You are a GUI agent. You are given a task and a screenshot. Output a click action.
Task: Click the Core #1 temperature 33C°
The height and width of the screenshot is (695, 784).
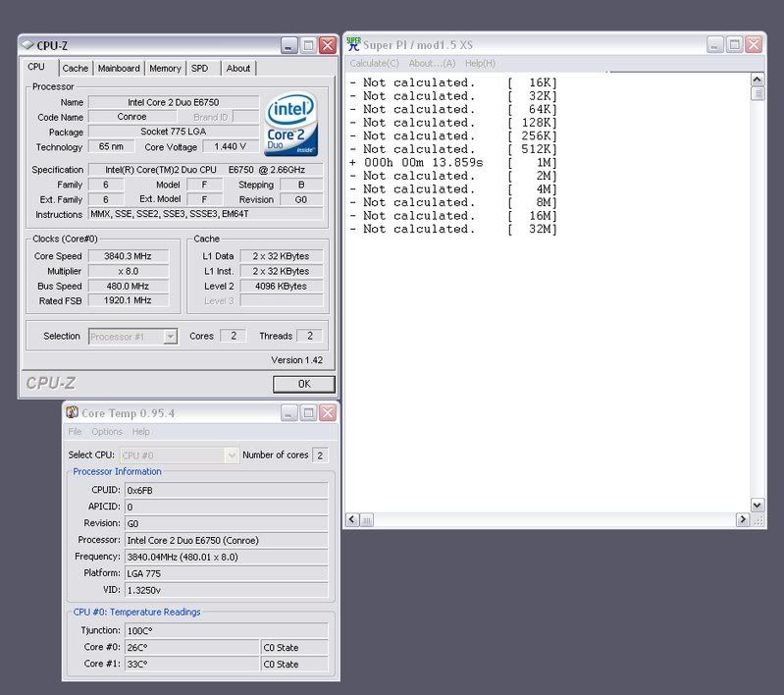click(192, 664)
